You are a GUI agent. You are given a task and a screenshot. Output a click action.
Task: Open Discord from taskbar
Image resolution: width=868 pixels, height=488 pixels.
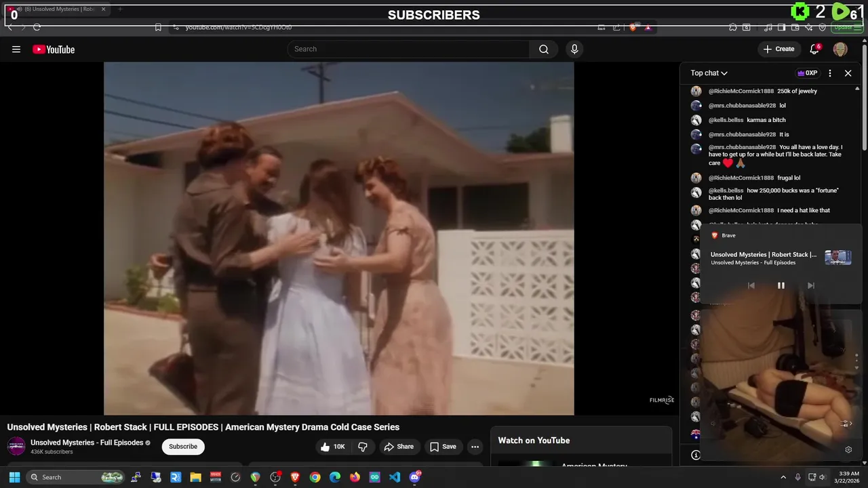click(x=415, y=477)
